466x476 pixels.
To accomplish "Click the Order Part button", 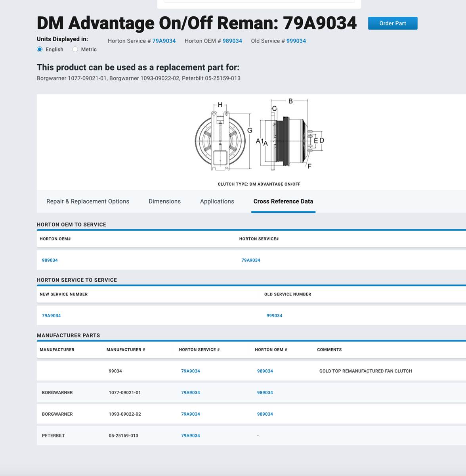I will pos(392,23).
